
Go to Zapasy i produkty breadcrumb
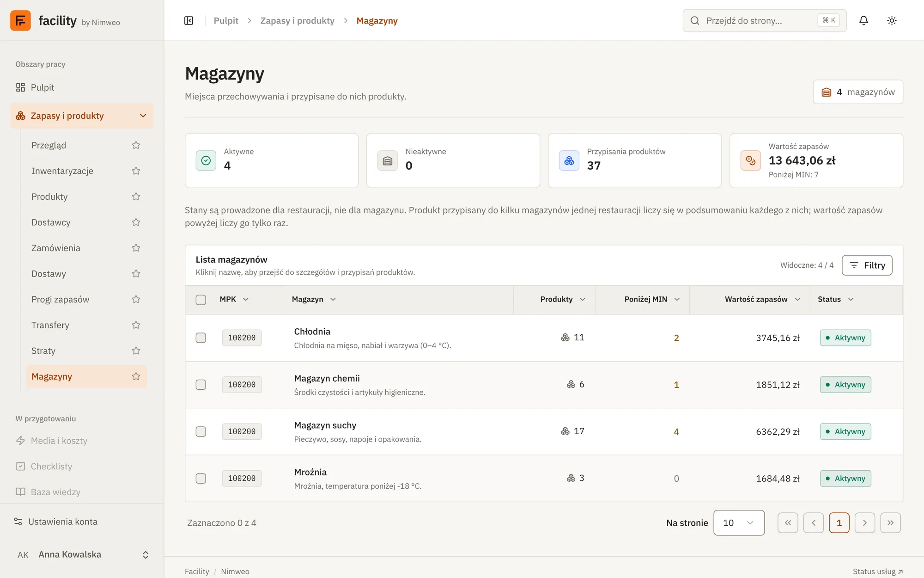[297, 20]
